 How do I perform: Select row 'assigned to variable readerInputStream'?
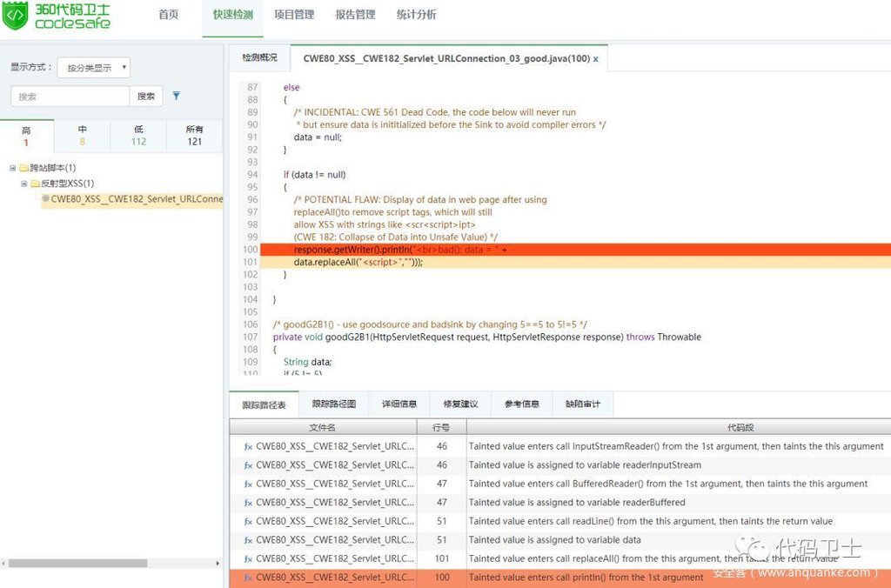pyautogui.click(x=560, y=465)
